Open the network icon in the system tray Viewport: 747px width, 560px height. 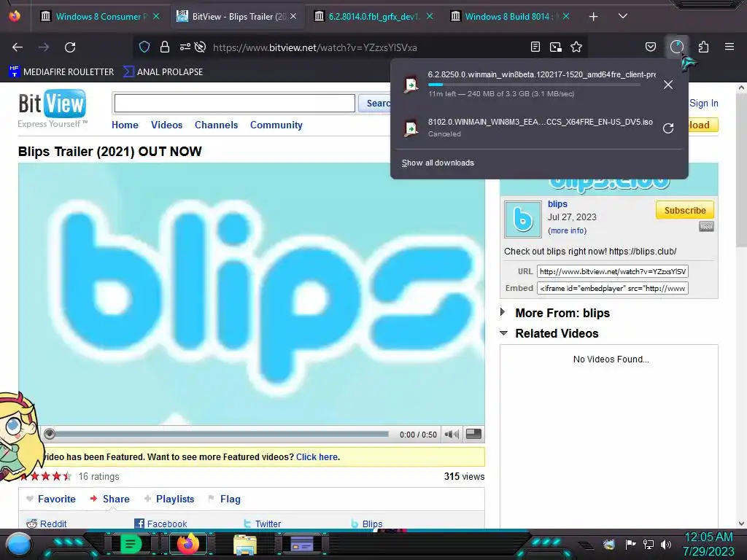(648, 544)
